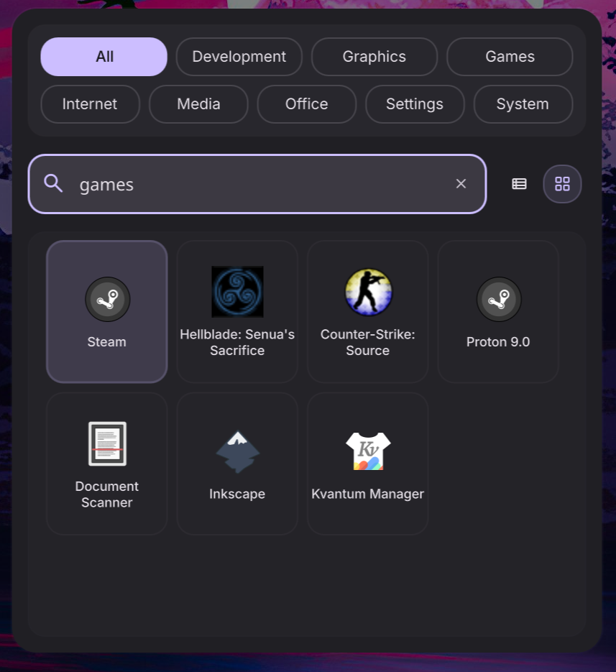Launch Inkscape

pyautogui.click(x=237, y=464)
